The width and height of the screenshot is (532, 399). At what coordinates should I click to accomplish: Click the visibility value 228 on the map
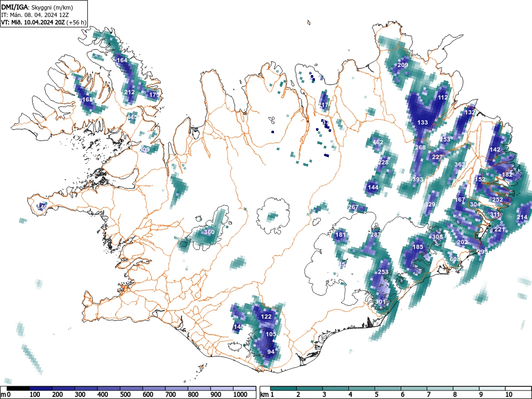coord(383,162)
